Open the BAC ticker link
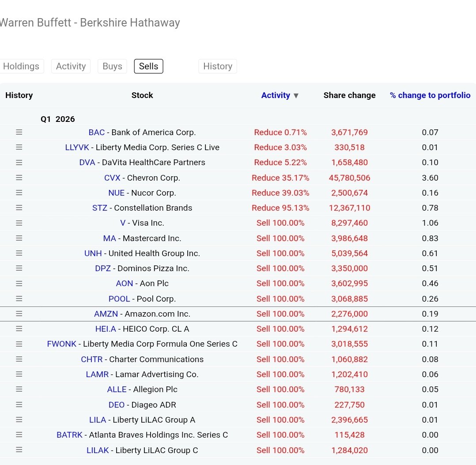This screenshot has height=465, width=476. coord(97,132)
